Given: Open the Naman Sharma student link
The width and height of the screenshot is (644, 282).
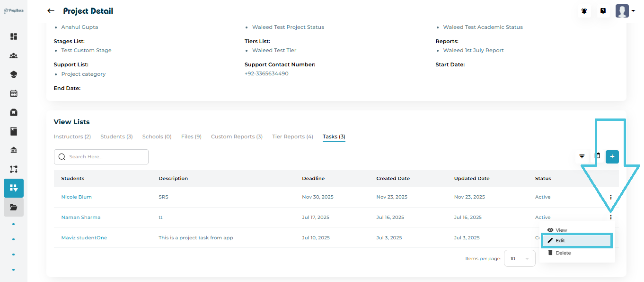Looking at the screenshot, I should coord(81,218).
